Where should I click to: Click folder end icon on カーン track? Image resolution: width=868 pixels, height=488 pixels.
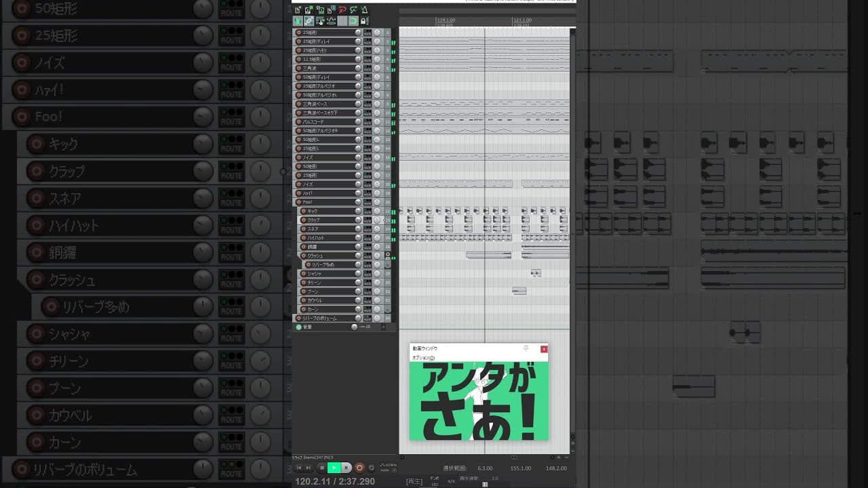388,310
